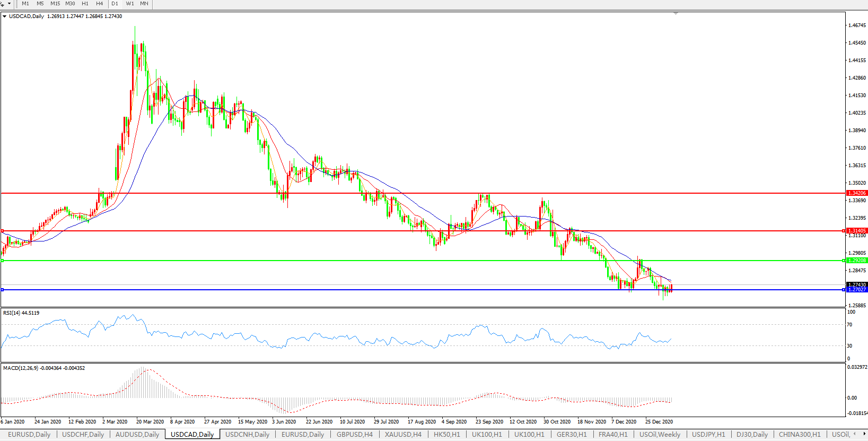This screenshot has width=868, height=441.
Task: Click the green 1.29208 price level label
Action: point(857,261)
